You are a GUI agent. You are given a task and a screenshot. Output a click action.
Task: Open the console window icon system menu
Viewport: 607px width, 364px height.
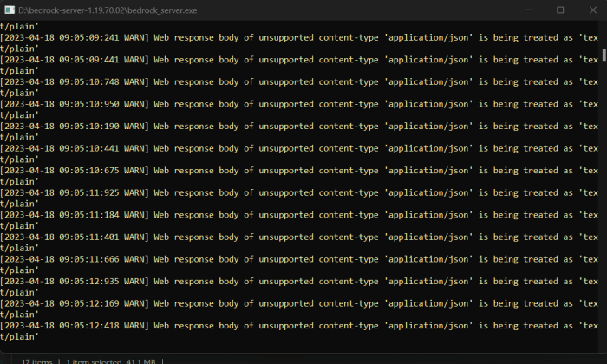(10, 10)
